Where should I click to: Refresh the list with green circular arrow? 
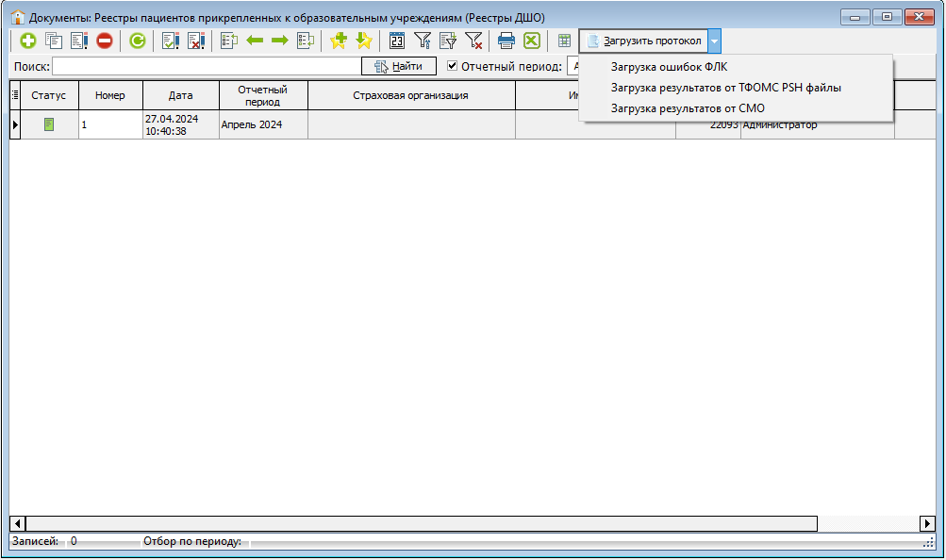(138, 41)
